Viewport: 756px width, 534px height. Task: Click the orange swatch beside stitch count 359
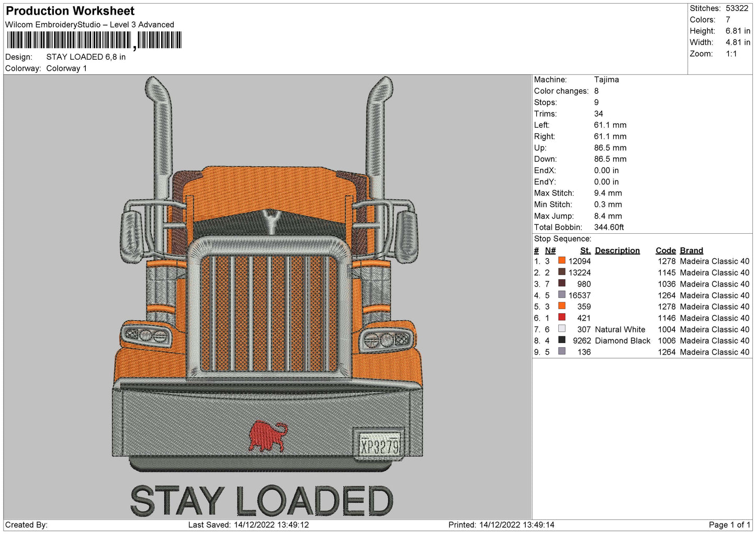tap(561, 306)
